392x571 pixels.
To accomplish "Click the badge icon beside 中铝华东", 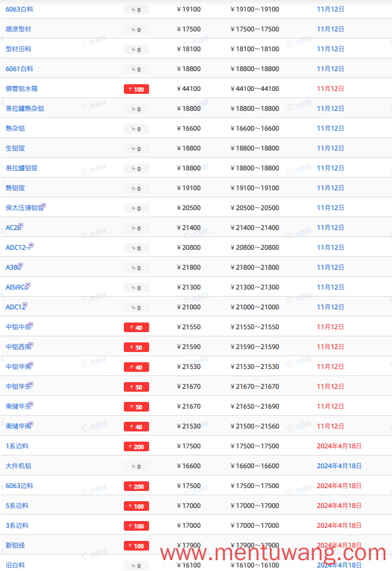I will click(x=31, y=384).
